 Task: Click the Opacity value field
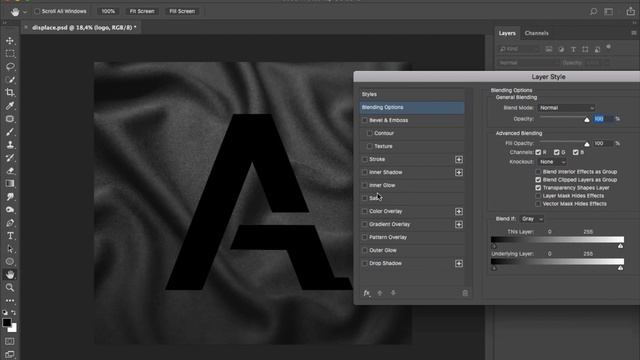(x=603, y=119)
